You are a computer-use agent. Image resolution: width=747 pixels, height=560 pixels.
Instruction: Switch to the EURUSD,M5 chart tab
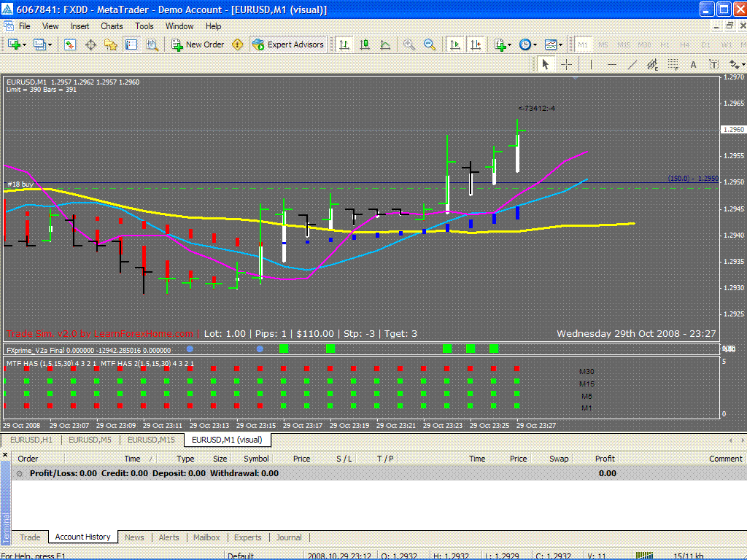point(90,440)
